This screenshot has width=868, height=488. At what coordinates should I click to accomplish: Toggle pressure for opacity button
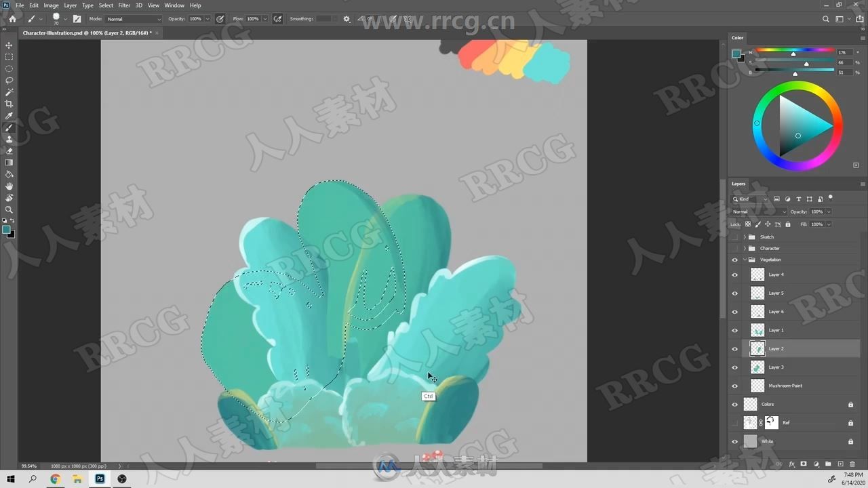coord(220,19)
